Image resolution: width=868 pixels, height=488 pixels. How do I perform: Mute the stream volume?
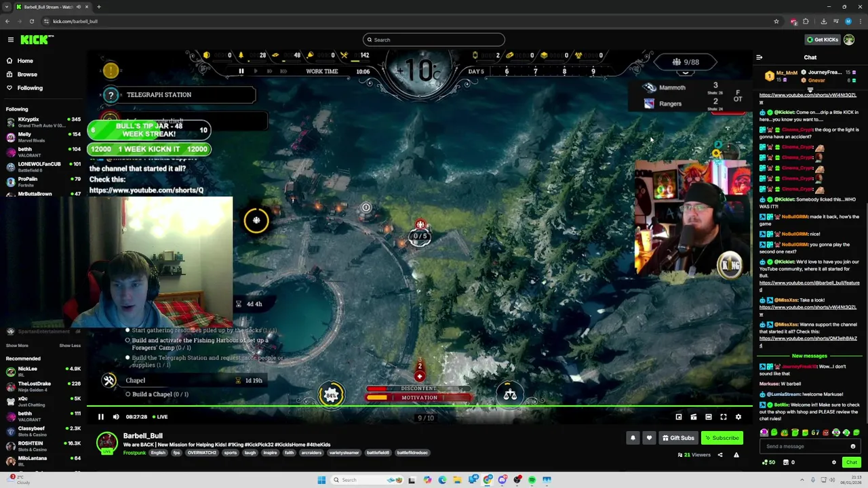point(116,417)
